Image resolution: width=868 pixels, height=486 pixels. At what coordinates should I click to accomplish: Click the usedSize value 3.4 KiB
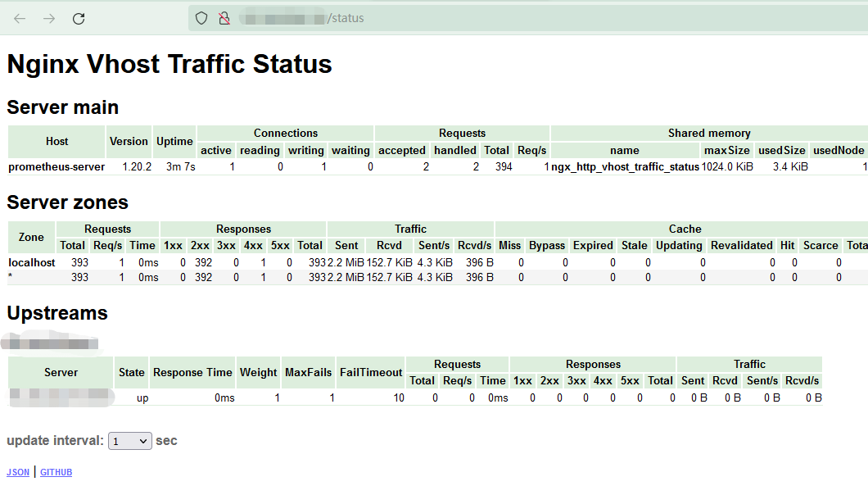(790, 167)
